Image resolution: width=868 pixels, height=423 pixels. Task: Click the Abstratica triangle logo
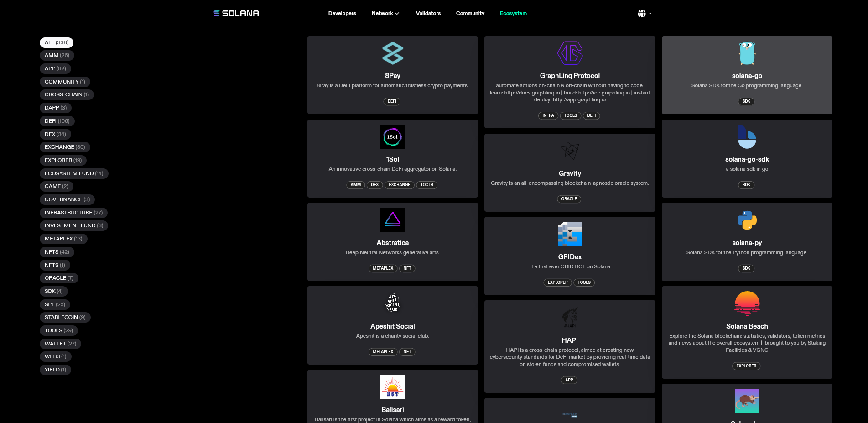[392, 220]
